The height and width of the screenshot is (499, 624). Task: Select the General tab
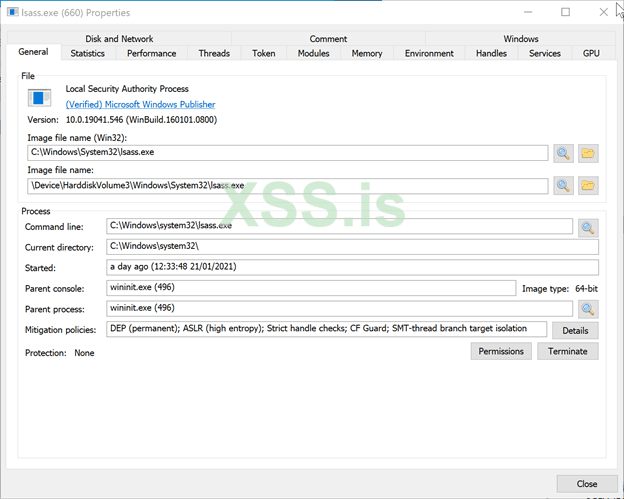33,52
